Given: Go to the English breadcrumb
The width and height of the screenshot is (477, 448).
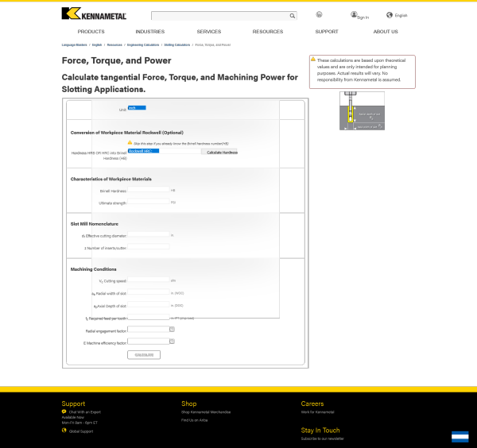Looking at the screenshot, I should pyautogui.click(x=97, y=45).
